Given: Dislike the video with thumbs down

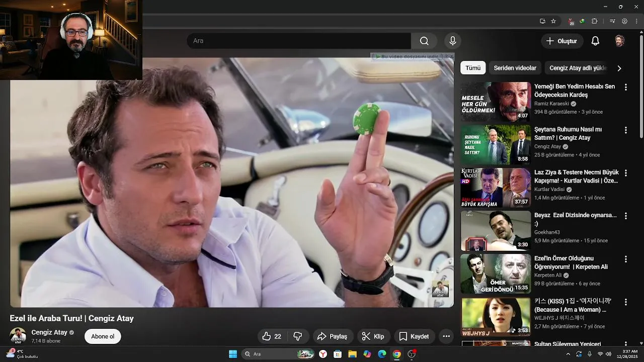Looking at the screenshot, I should pyautogui.click(x=297, y=336).
